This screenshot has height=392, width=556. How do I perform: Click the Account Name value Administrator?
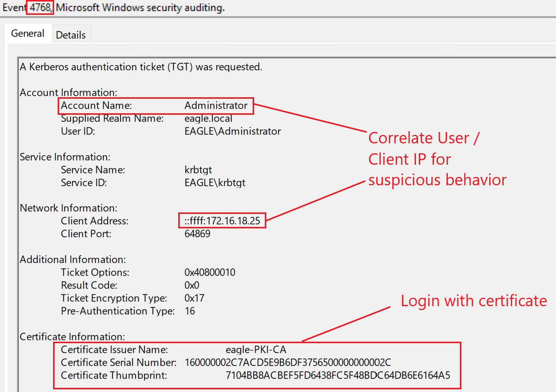click(216, 106)
